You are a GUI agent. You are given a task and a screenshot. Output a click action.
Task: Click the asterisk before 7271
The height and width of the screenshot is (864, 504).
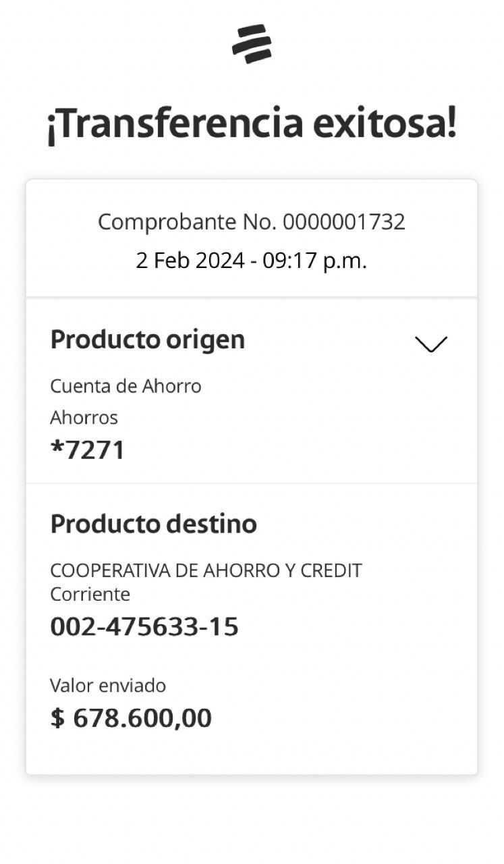click(56, 448)
